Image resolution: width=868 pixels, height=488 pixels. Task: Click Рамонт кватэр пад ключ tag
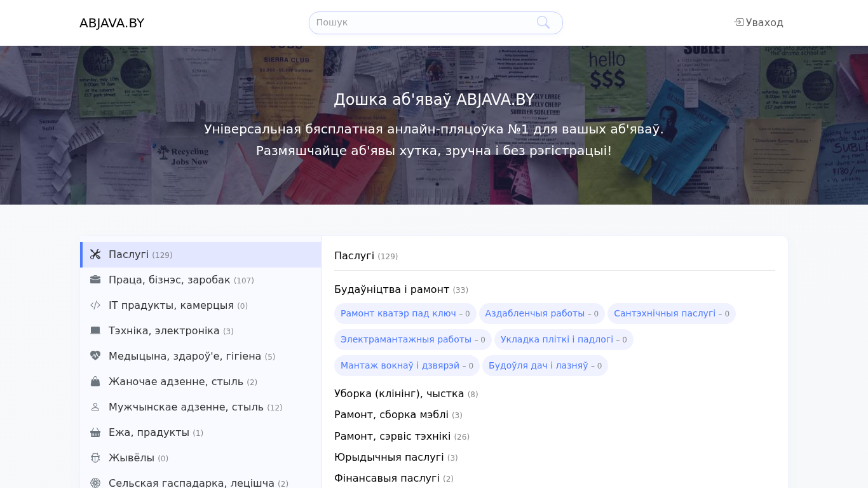point(405,313)
